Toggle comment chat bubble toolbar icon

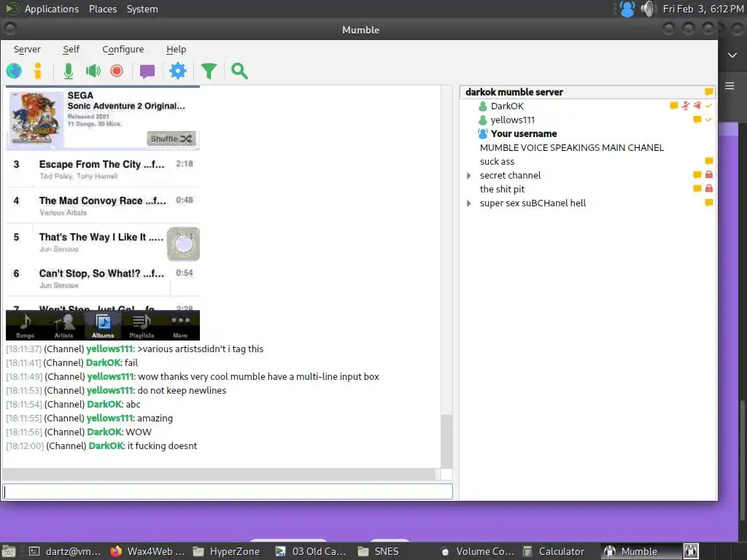147,71
